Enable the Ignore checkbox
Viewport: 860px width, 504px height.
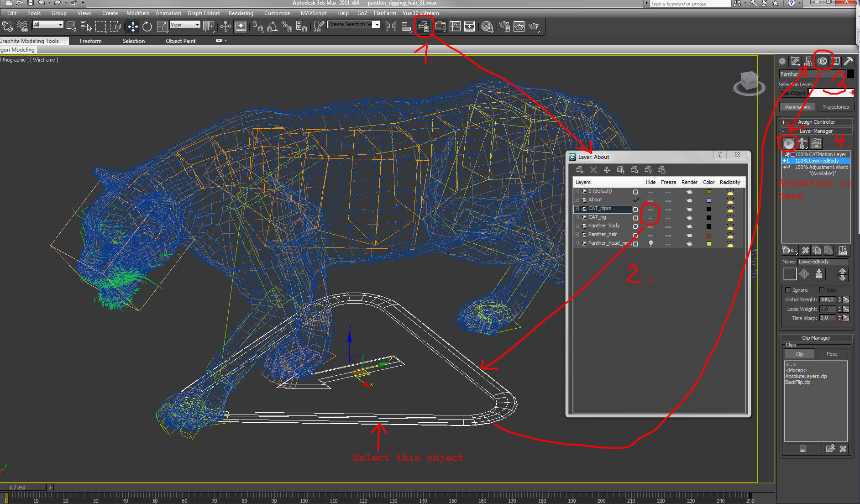tap(788, 290)
